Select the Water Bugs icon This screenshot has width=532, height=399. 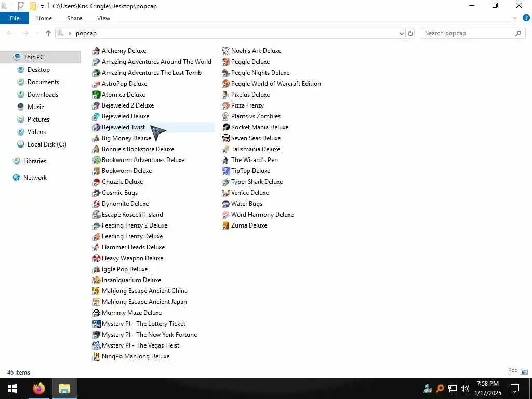(x=225, y=204)
